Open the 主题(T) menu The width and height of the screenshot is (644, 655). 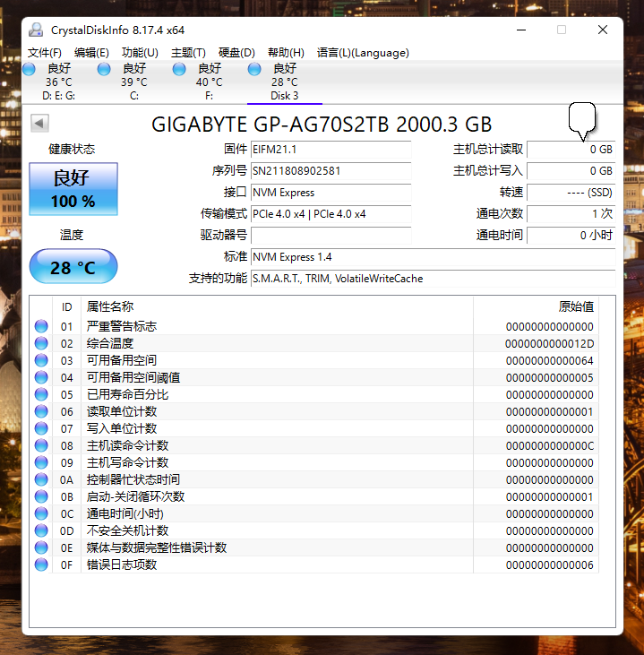[x=188, y=53]
